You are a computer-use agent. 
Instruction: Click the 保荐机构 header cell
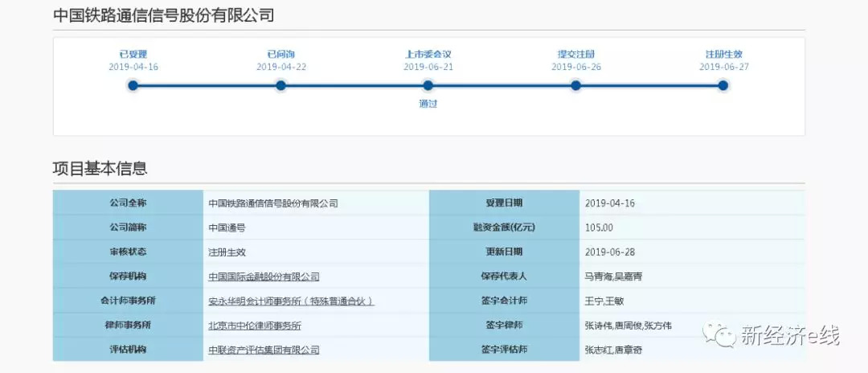[128, 276]
